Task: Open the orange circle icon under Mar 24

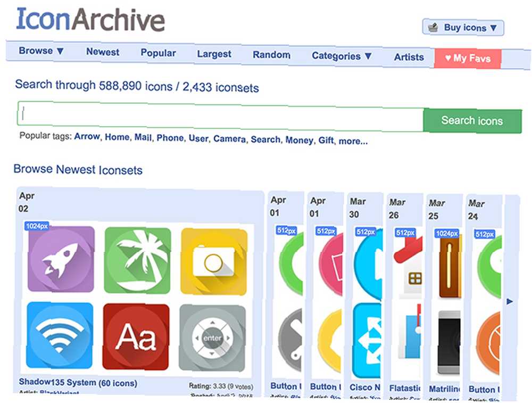Action: (x=488, y=343)
